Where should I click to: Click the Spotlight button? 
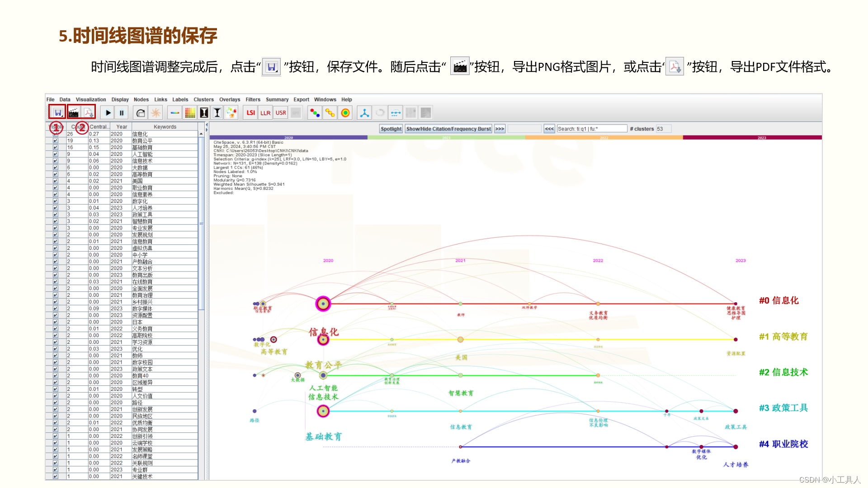391,129
